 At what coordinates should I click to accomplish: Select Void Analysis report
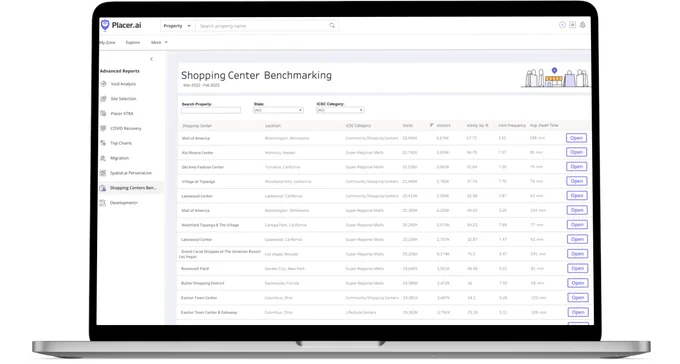123,84
